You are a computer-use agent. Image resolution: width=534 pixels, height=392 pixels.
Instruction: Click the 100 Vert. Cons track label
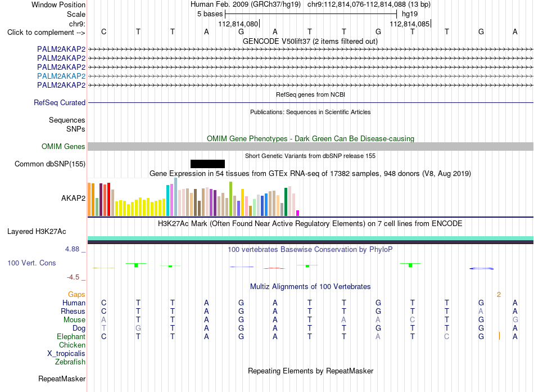point(31,263)
